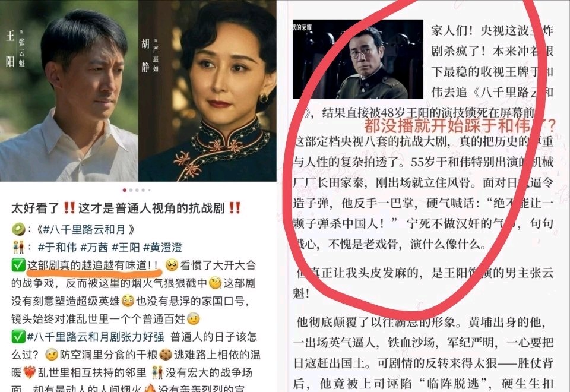Screen dimensions: 570x392
Task: Open the #八千里路云和月 hashtag link
Action: 84,229
